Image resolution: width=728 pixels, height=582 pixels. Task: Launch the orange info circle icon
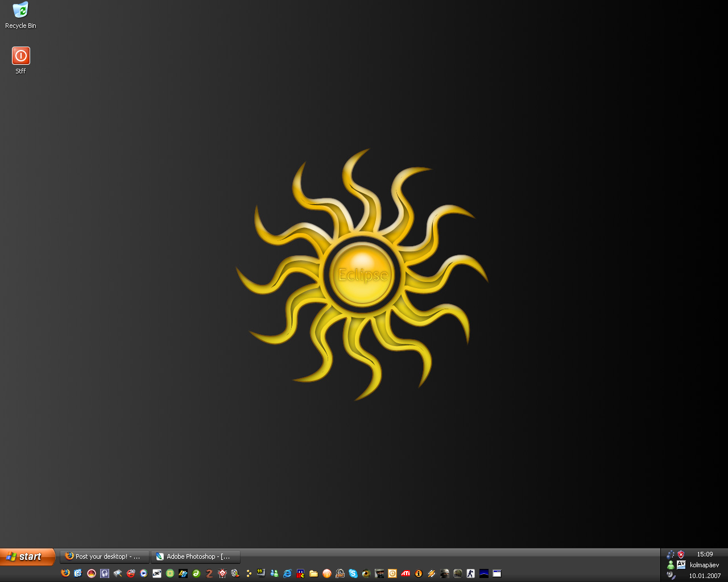point(419,573)
